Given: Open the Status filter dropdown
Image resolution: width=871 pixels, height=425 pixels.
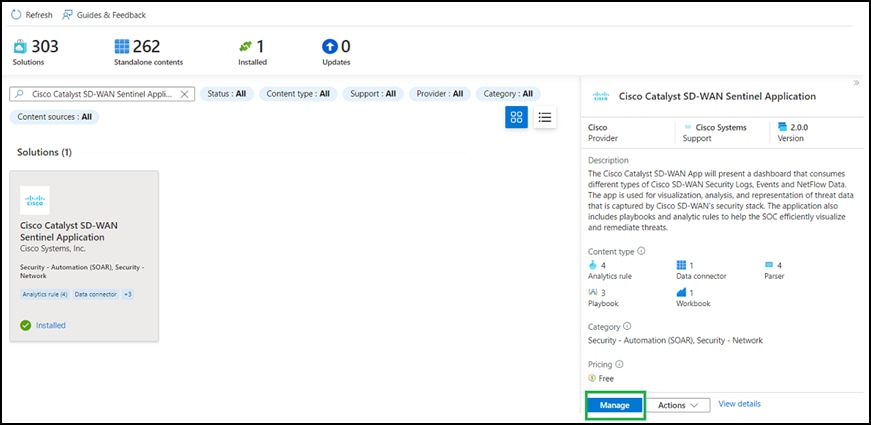Looking at the screenshot, I should 227,94.
